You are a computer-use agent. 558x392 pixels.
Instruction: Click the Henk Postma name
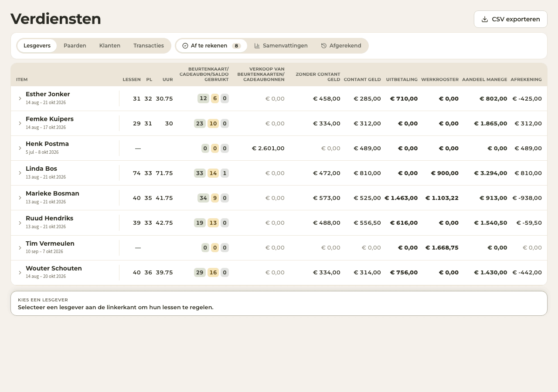click(47, 144)
